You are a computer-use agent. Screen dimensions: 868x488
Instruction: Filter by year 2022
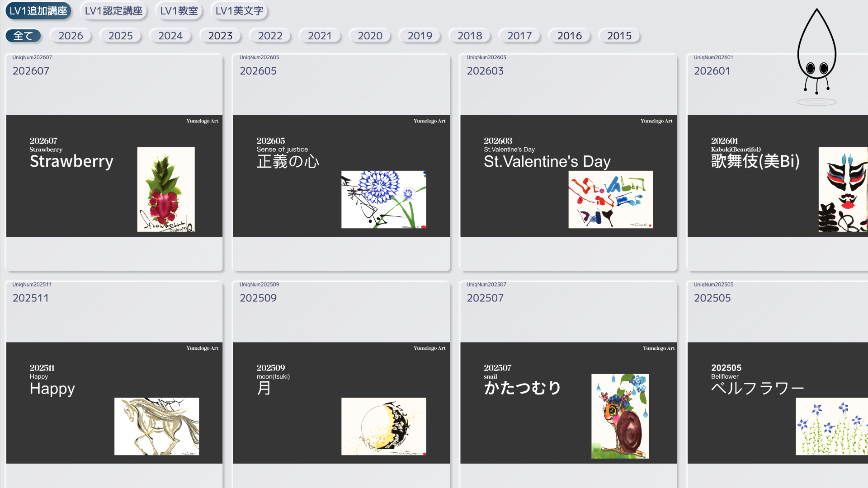(270, 36)
